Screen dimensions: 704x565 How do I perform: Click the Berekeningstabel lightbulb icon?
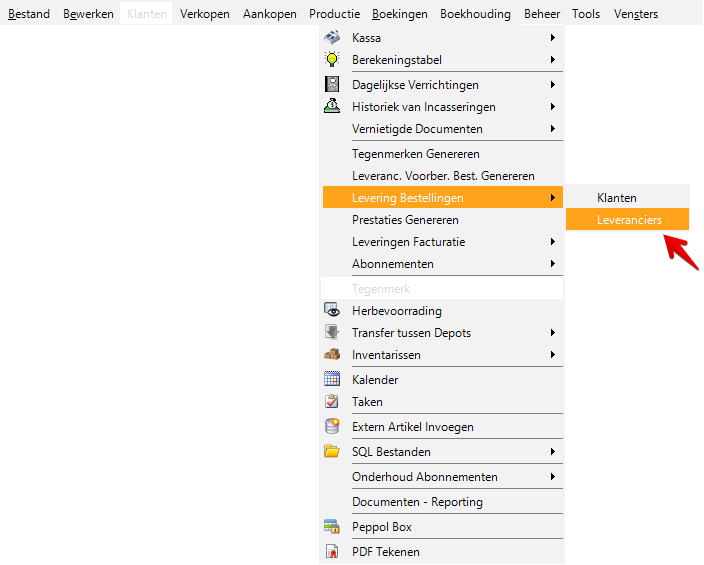click(332, 60)
